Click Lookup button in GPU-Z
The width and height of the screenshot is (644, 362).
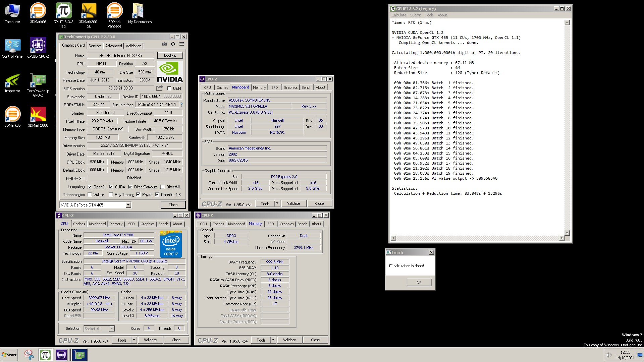click(170, 55)
